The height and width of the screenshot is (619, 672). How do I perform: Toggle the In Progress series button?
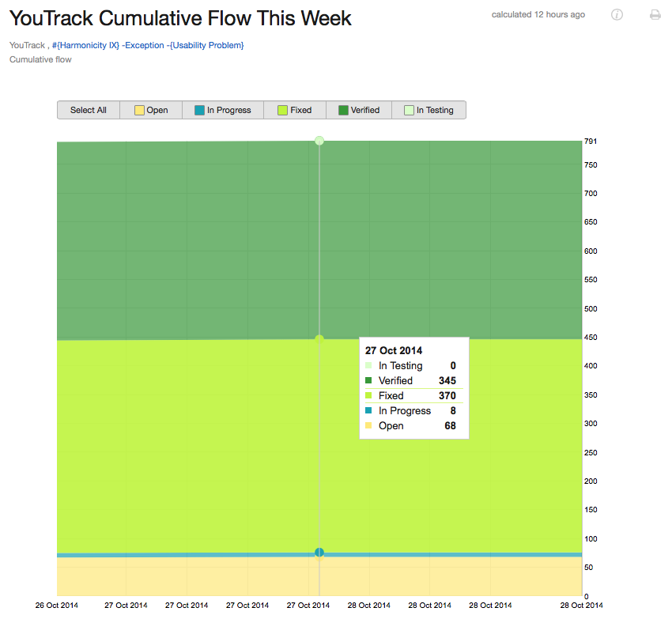[223, 110]
